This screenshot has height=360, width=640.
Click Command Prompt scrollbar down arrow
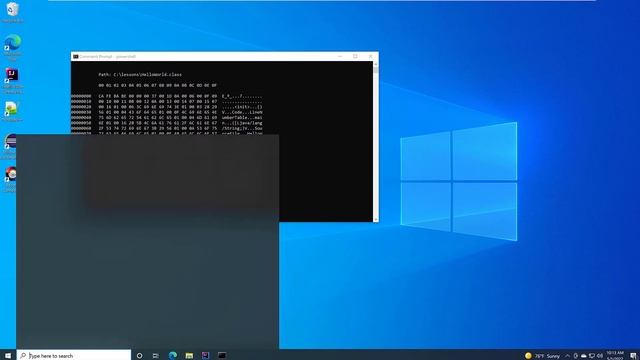(376, 220)
